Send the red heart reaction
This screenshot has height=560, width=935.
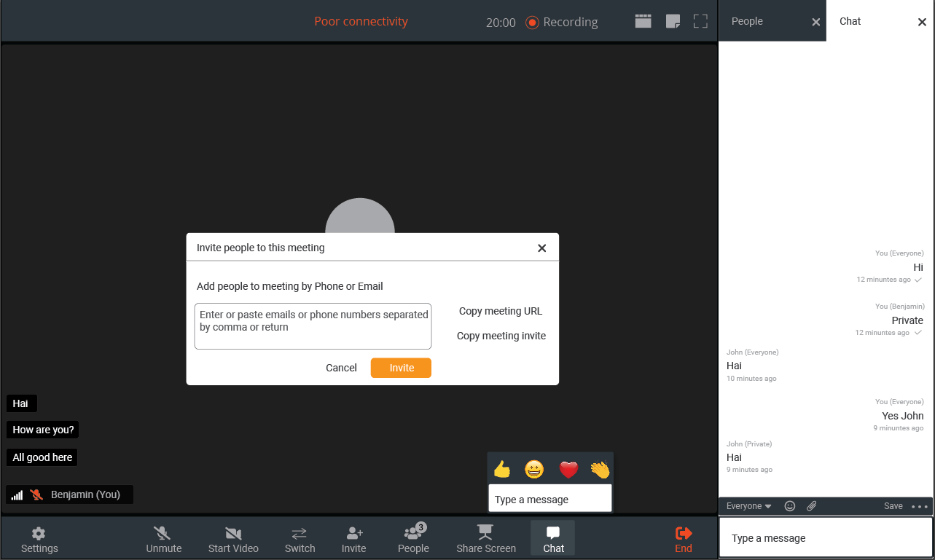[x=568, y=470]
